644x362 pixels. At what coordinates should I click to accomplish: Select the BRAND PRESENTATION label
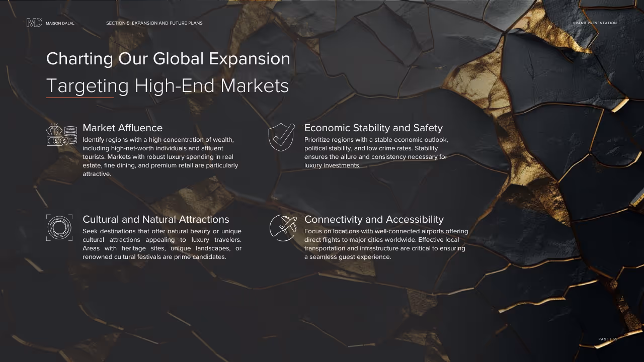coord(595,23)
